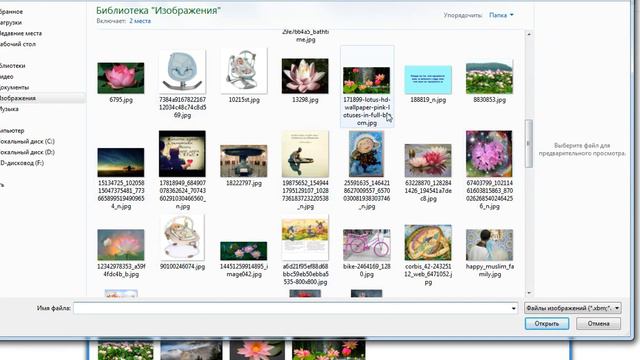Image resolution: width=640 pixels, height=360 pixels.
Task: Click the file list scrollbar down arrow
Action: click(x=529, y=293)
